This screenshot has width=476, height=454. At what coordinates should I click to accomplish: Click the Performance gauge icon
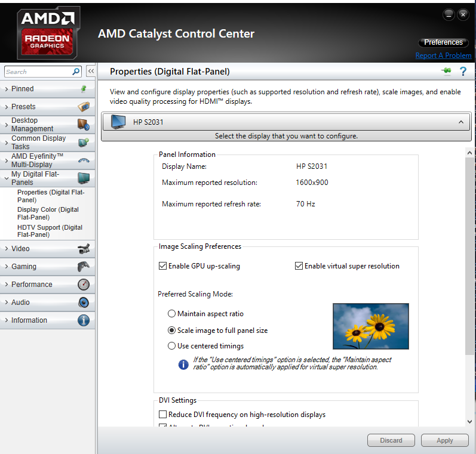click(x=84, y=285)
